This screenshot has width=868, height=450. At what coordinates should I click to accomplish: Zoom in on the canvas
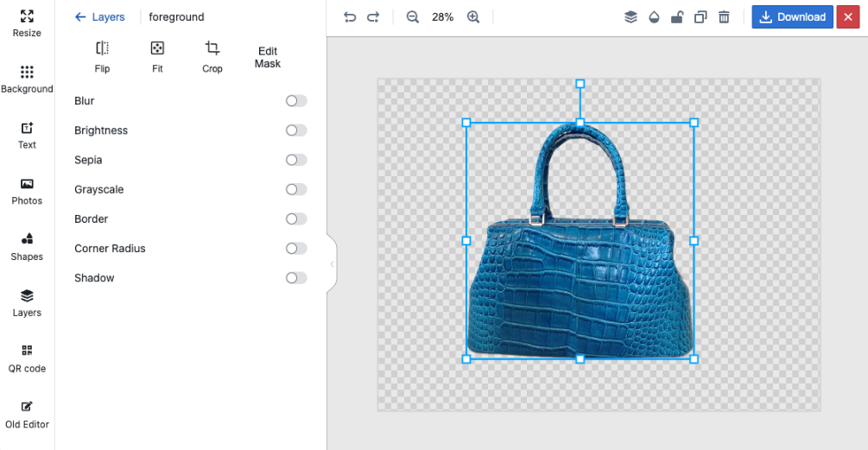pos(473,17)
